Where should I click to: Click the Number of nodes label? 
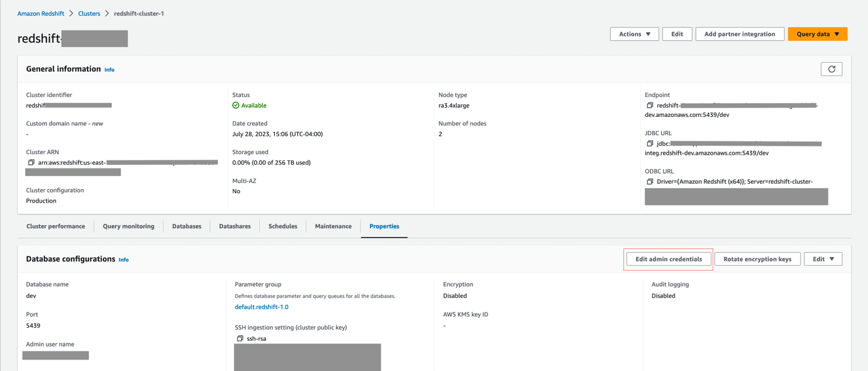coord(462,123)
